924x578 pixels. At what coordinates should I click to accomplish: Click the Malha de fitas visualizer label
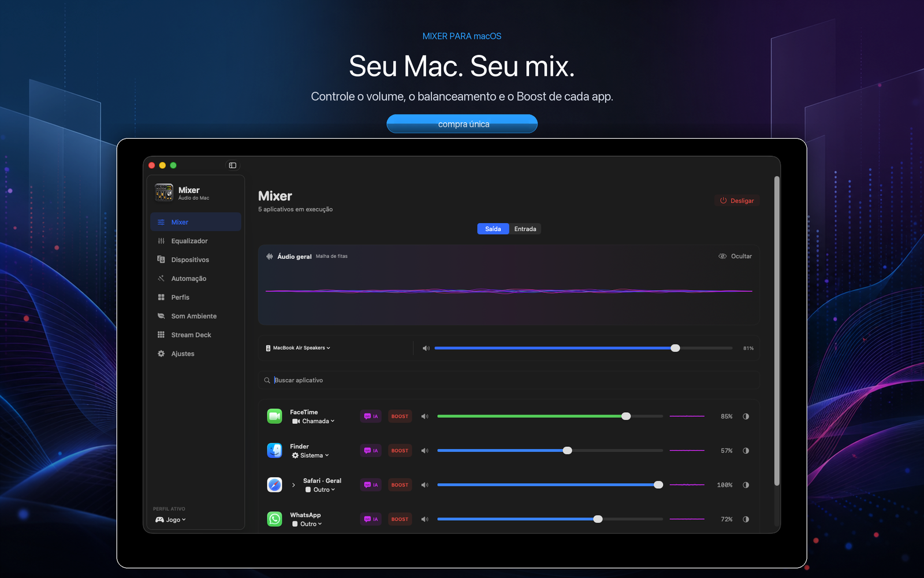[331, 256]
